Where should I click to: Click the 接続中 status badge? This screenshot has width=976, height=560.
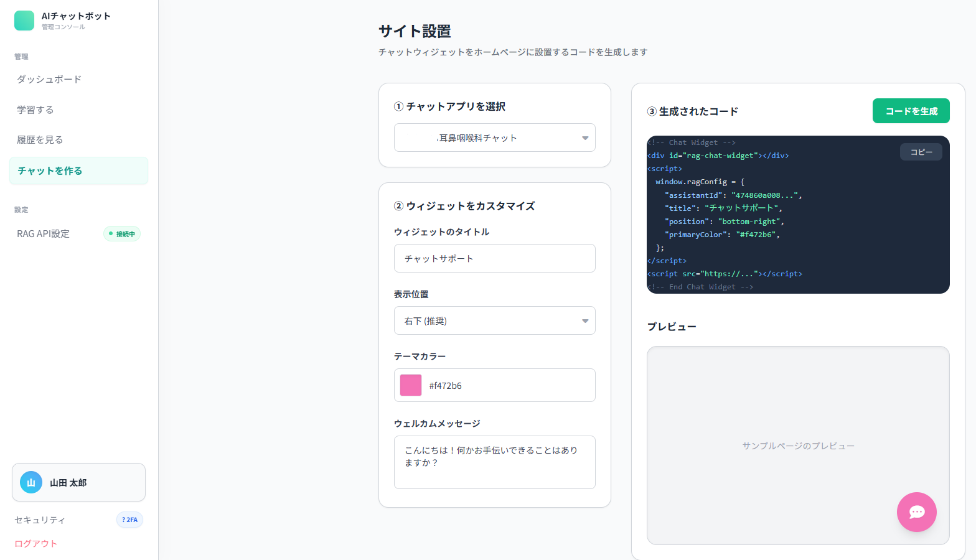(x=122, y=234)
